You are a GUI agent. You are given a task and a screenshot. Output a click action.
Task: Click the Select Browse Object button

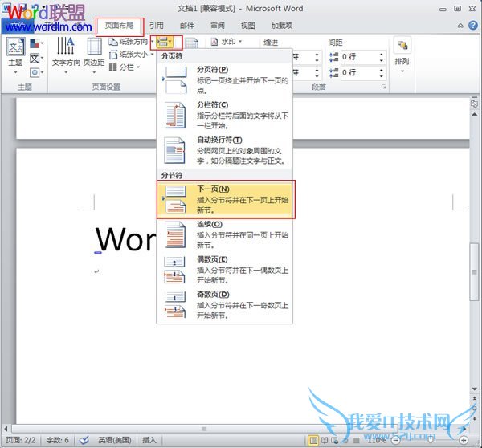point(474,409)
